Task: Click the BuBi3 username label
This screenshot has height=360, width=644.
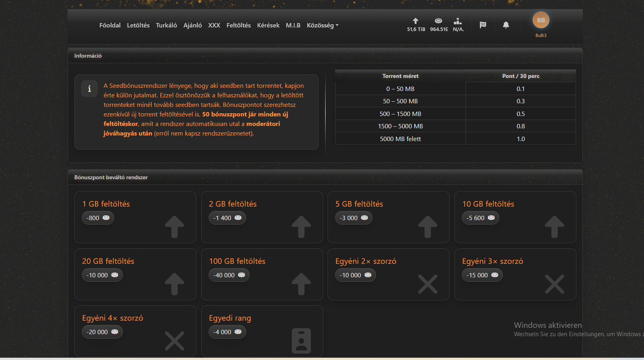Action: click(541, 35)
